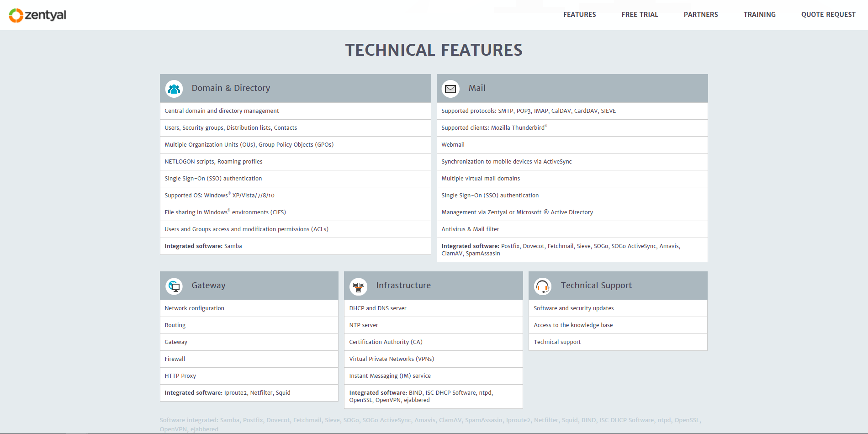Click 'Supported clients: Mozilla Thunderbird' row
Image resolution: width=868 pixels, height=434 pixels.
pyautogui.click(x=572, y=128)
